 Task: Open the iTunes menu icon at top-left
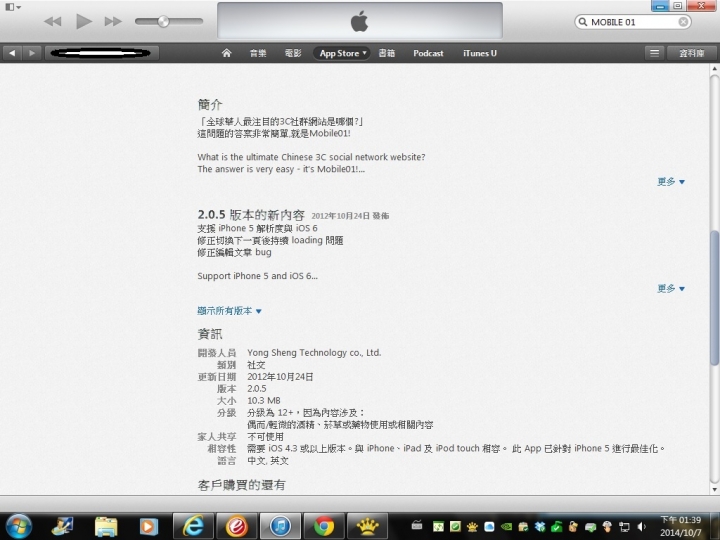tap(12, 7)
